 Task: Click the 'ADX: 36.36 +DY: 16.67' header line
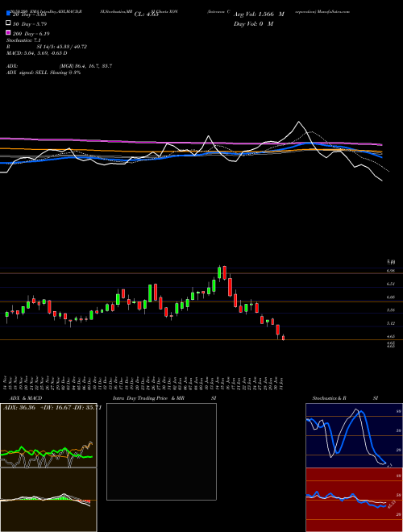pos(52,408)
